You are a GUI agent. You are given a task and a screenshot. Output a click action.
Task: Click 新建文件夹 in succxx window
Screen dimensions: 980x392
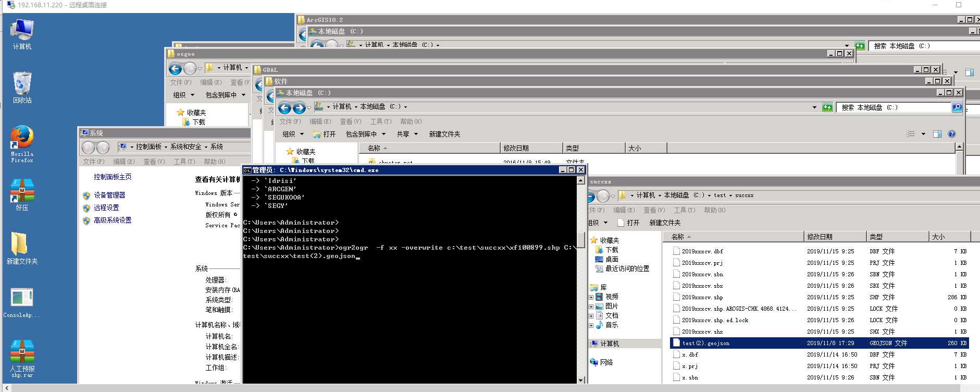[x=665, y=223]
